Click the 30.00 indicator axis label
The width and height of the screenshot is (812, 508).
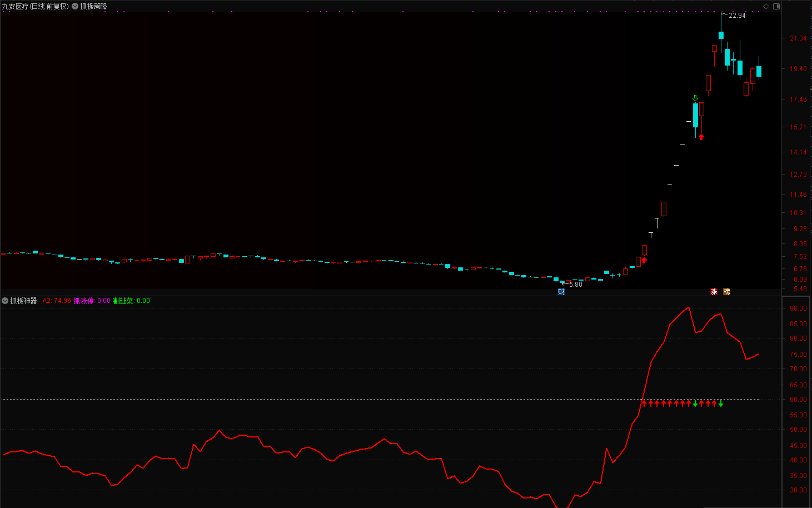tap(799, 490)
